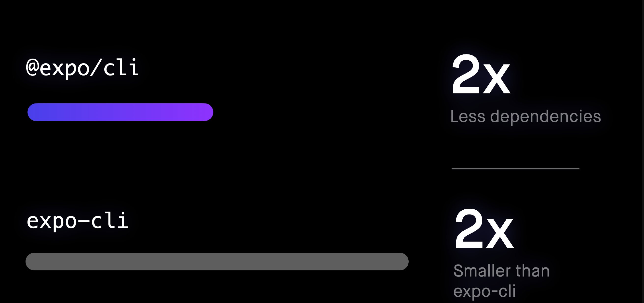Click the horizontal divider line between stats
Screen dimensions: 644x303
(515, 169)
